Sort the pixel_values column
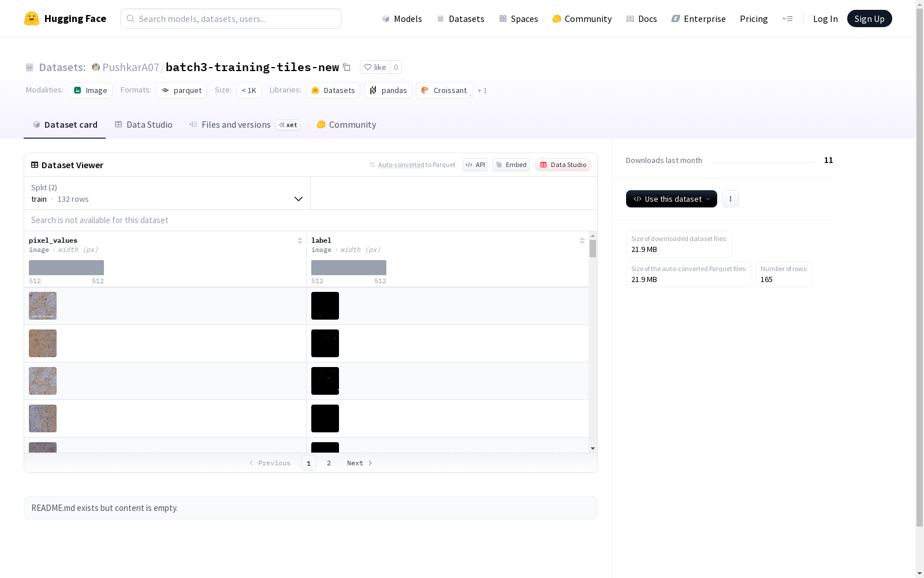 coord(300,240)
